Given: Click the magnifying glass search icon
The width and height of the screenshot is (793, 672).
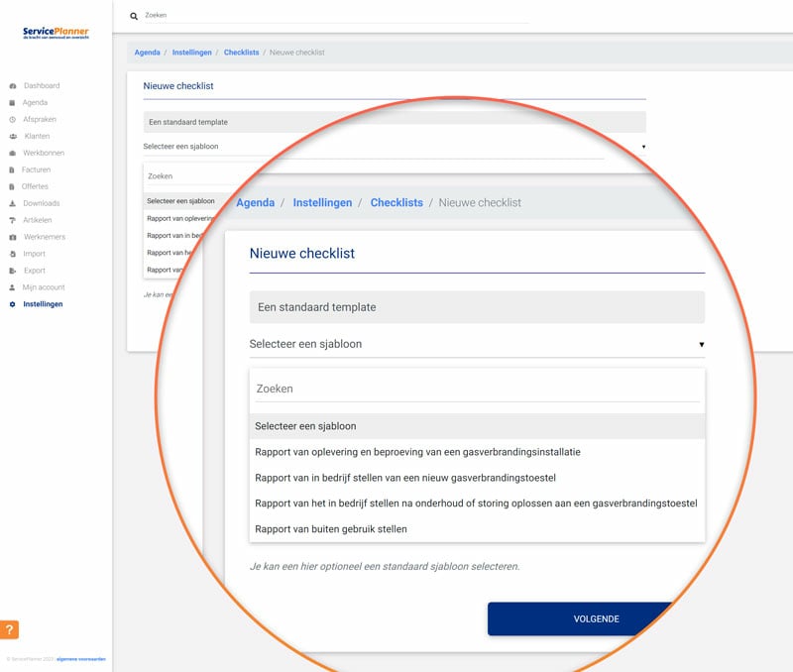Looking at the screenshot, I should 134,16.
